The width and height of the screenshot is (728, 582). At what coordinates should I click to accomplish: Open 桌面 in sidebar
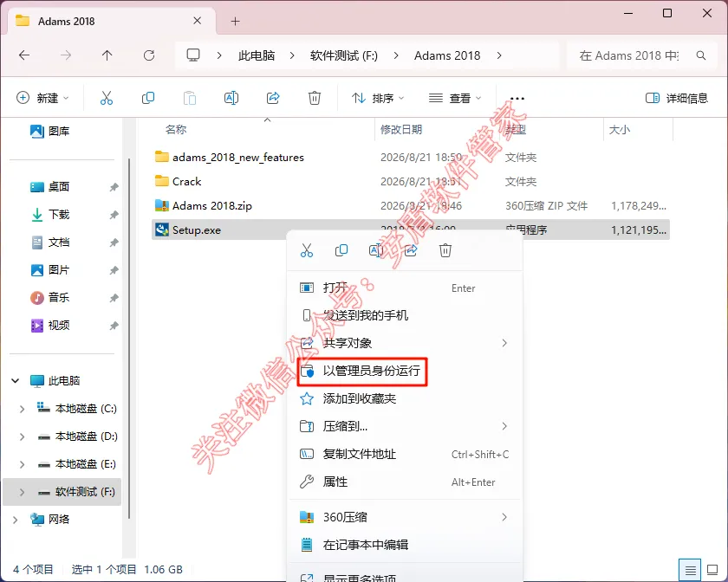(49, 186)
